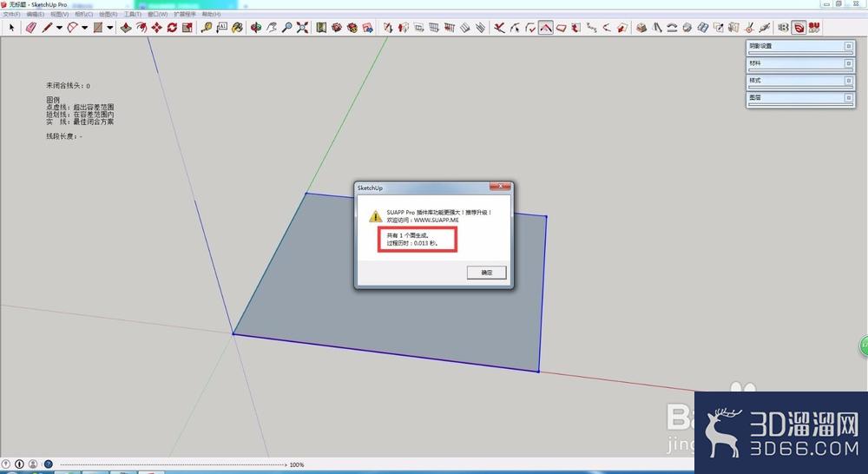Screen dimensions: 868x474
Task: Expand the 阴影设置 tray panel
Action: point(800,47)
